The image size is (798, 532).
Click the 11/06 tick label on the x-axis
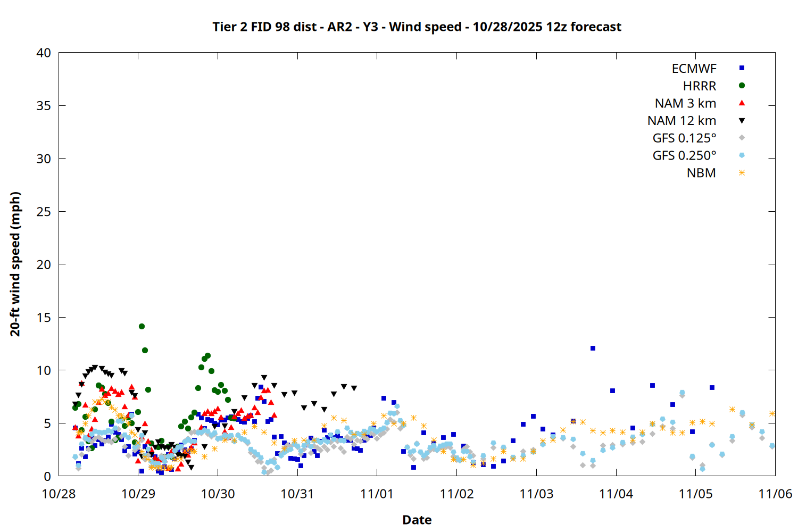(775, 494)
